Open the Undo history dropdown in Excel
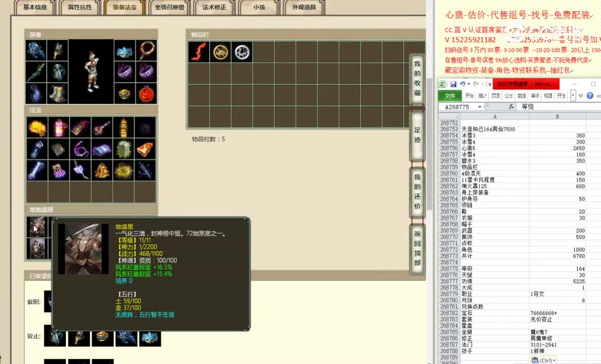 pos(469,84)
